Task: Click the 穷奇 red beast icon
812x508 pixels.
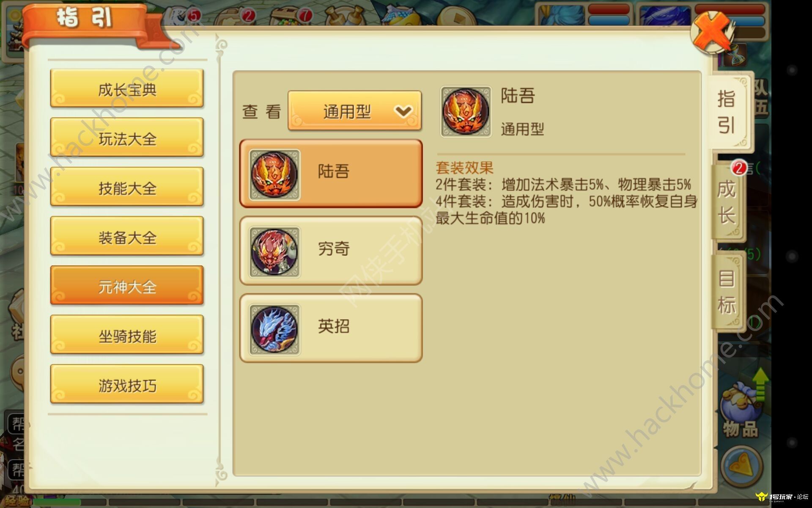Action: pos(274,252)
